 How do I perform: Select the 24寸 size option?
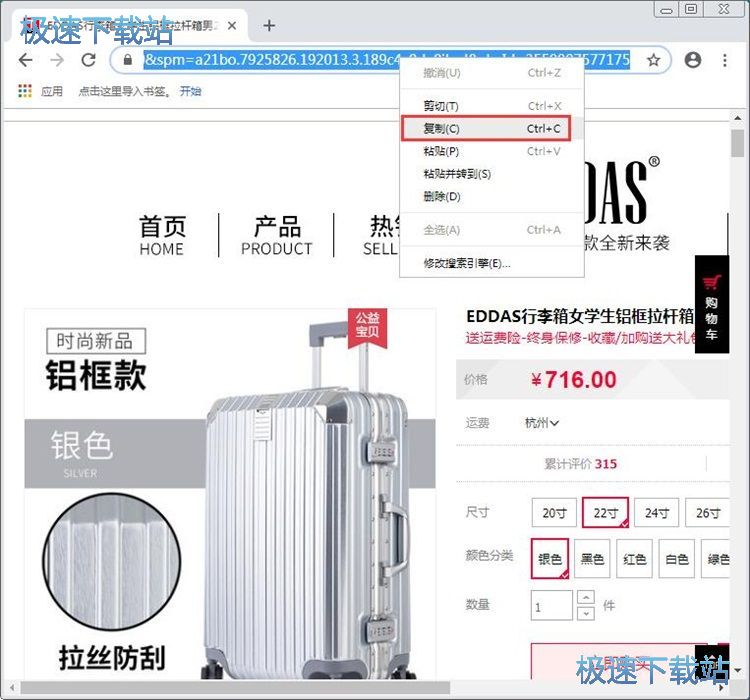[656, 512]
